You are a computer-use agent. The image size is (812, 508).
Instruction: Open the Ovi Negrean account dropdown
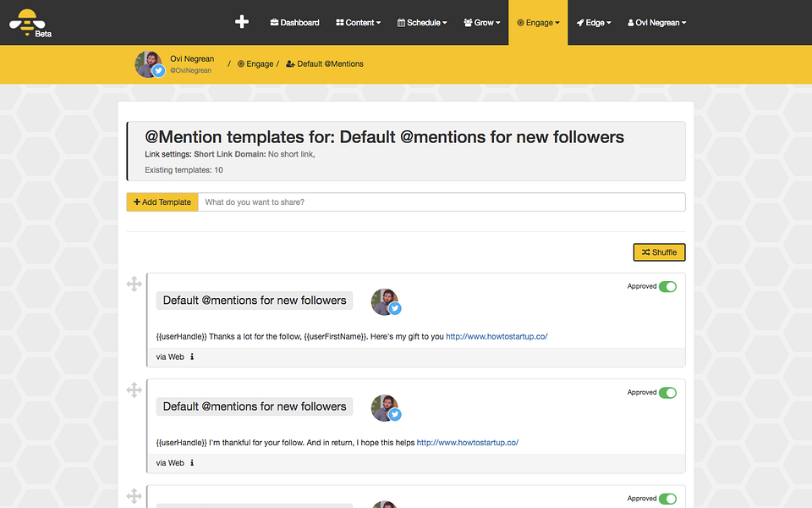point(656,22)
